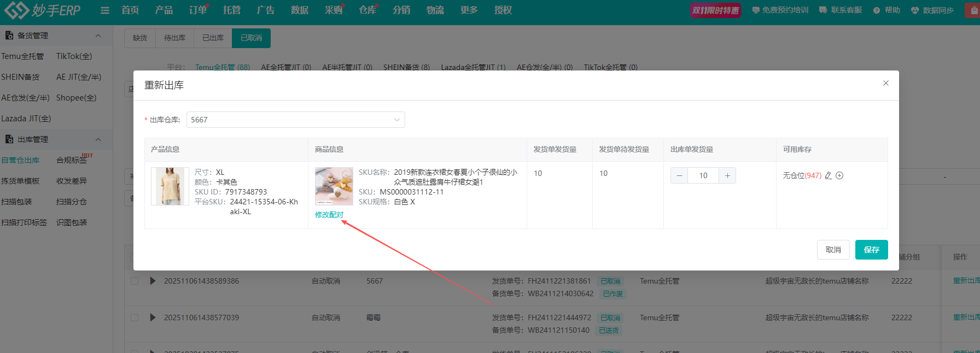Check the box for order 202511061438589386
This screenshot has width=980, height=353.
tap(135, 281)
